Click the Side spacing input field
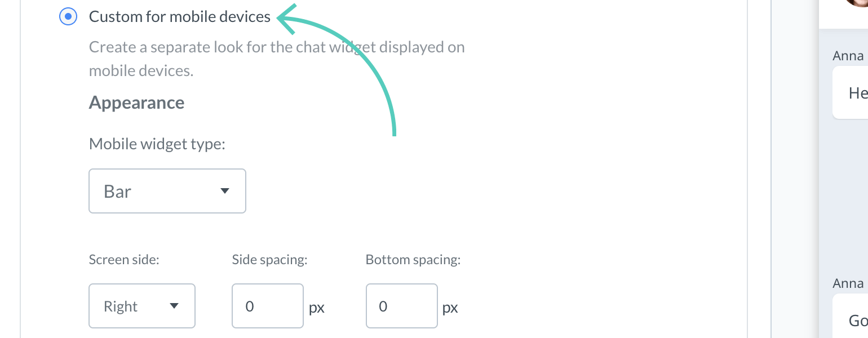 [267, 305]
